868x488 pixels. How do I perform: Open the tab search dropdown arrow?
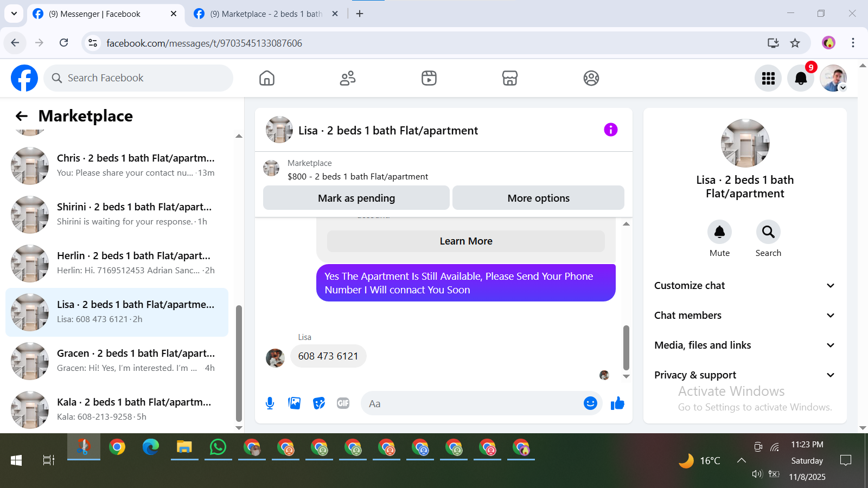pos(14,14)
